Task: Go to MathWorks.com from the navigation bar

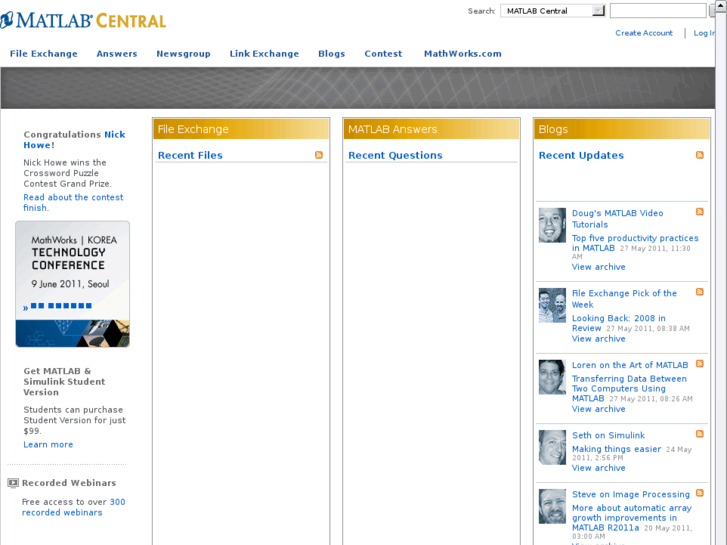Action: tap(463, 54)
